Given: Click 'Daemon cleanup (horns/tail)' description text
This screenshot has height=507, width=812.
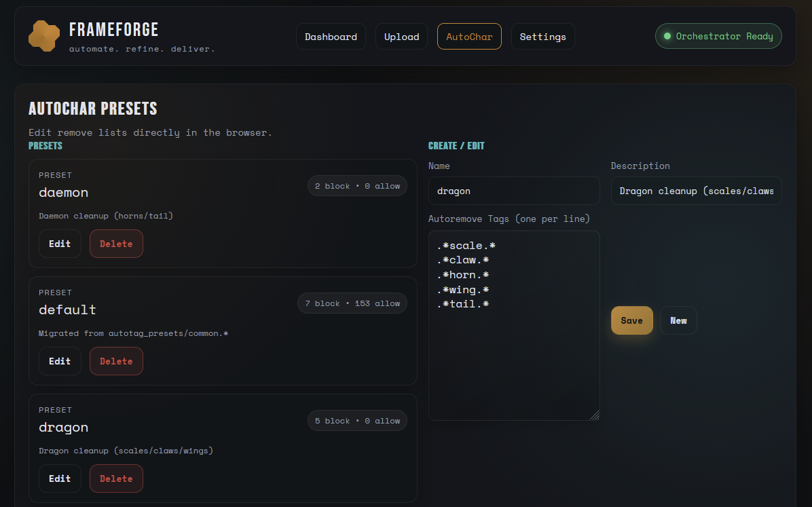Looking at the screenshot, I should 106,216.
